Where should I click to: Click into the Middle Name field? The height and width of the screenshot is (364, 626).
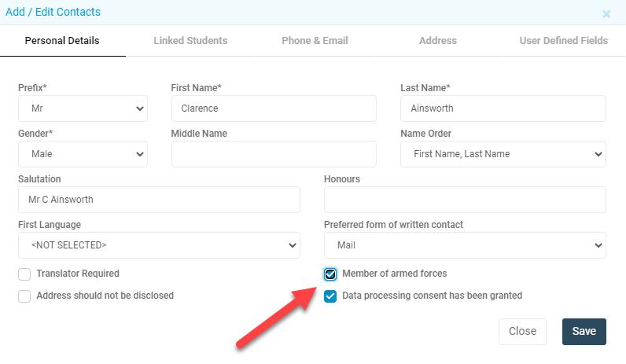(274, 153)
